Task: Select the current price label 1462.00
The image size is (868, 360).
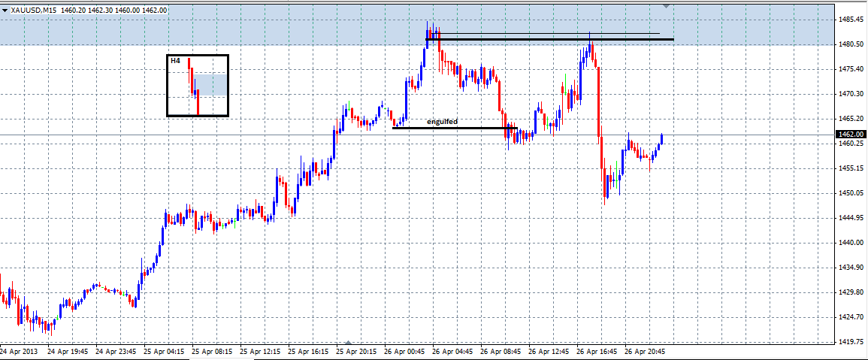Action: tap(850, 135)
